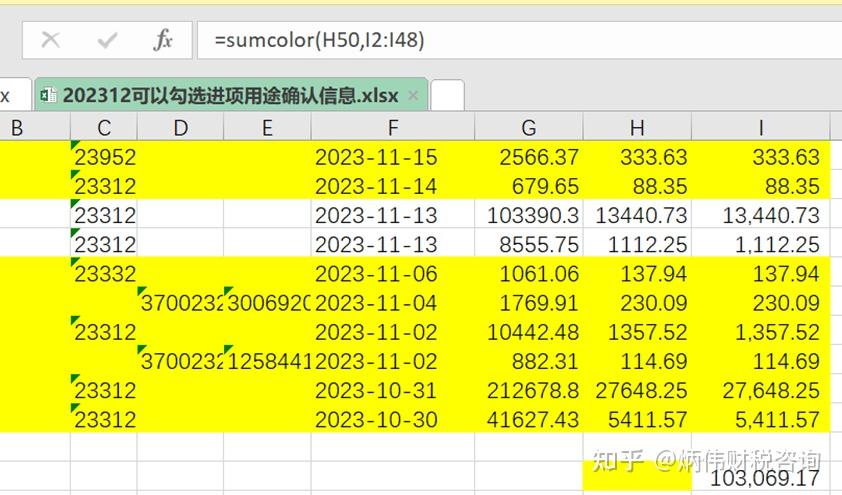The width and height of the screenshot is (842, 495).
Task: Select cell 230.09 in column I
Action: pos(760,302)
